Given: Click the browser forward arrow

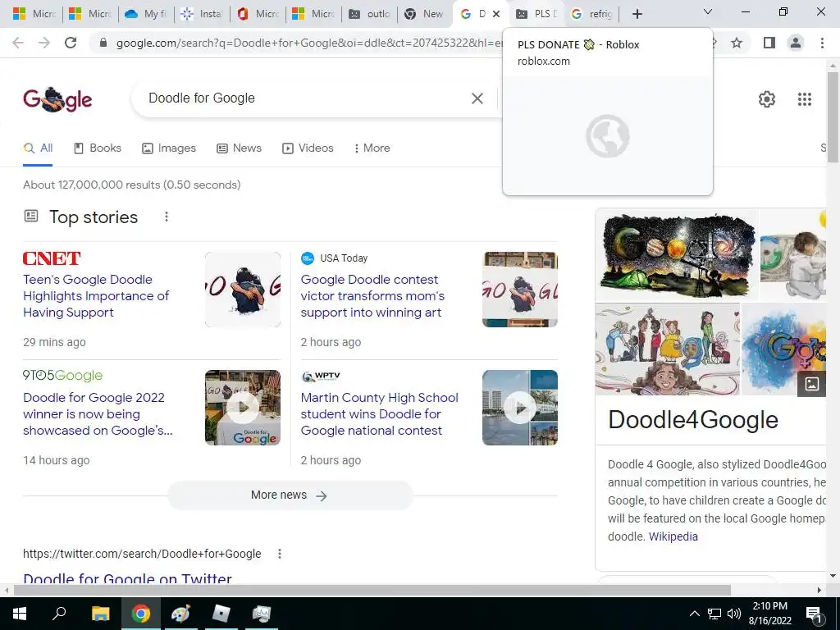Looking at the screenshot, I should tap(44, 43).
